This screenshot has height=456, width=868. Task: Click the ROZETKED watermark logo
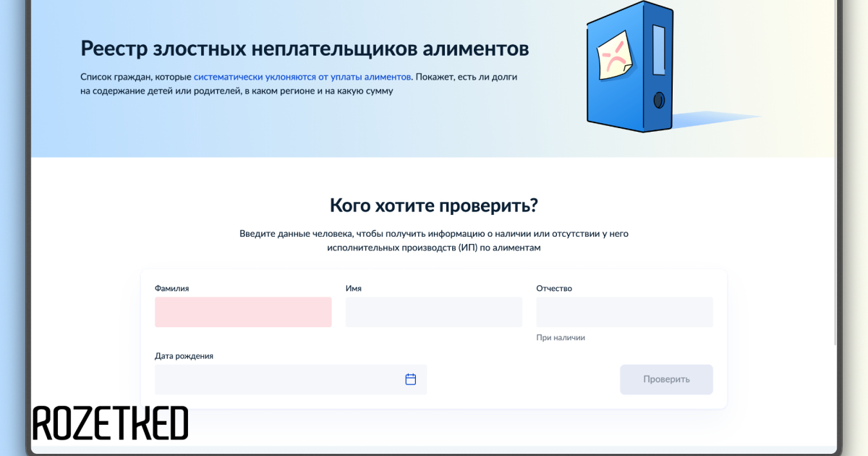(110, 423)
